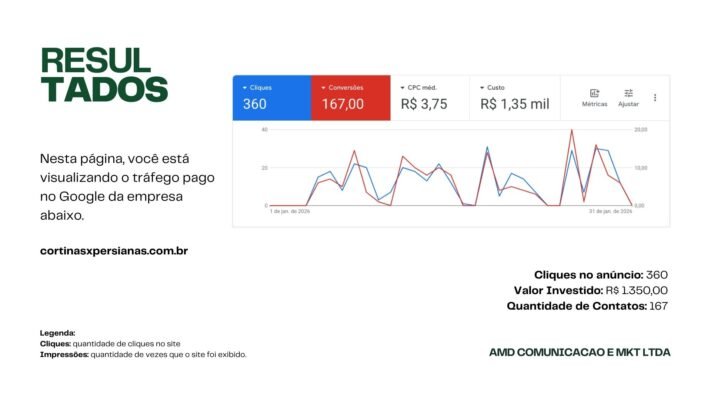Click the RESULTADOS heading
The height and width of the screenshot is (400, 711).
click(x=103, y=74)
